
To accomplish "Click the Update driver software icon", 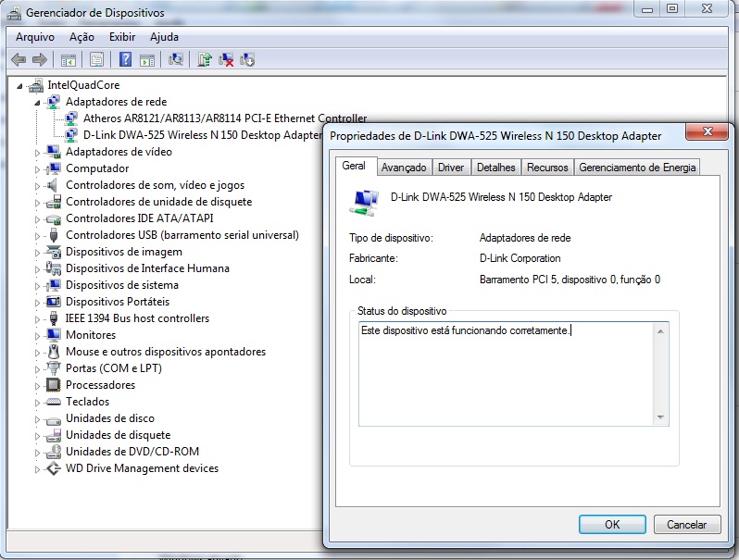I will tap(205, 59).
